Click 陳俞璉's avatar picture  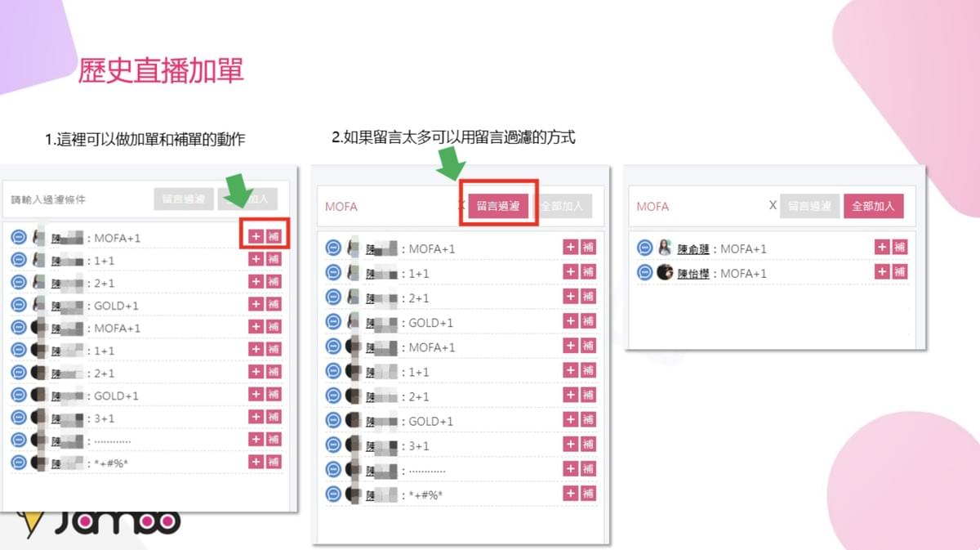pyautogui.click(x=665, y=248)
